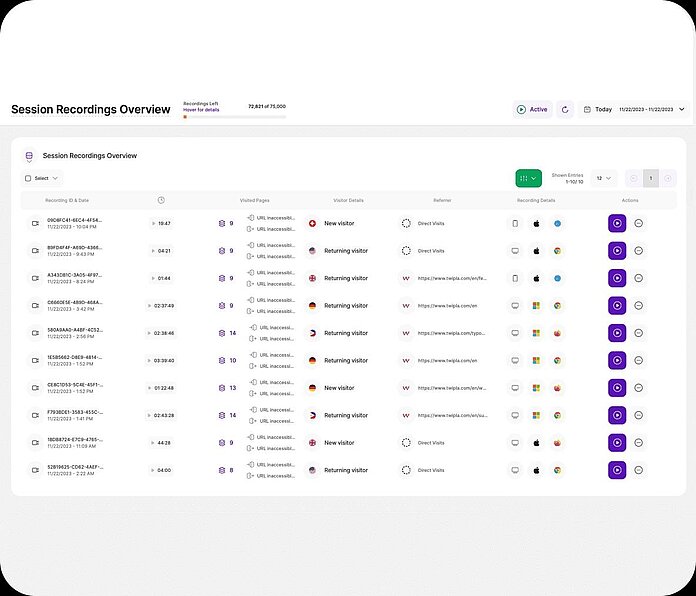Click the clock duration column header icon

pos(161,200)
